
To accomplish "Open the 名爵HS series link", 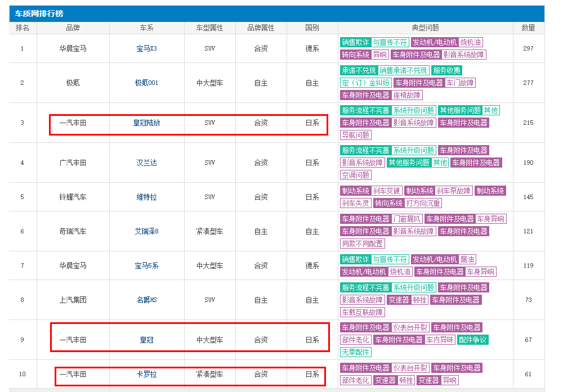I will [146, 300].
